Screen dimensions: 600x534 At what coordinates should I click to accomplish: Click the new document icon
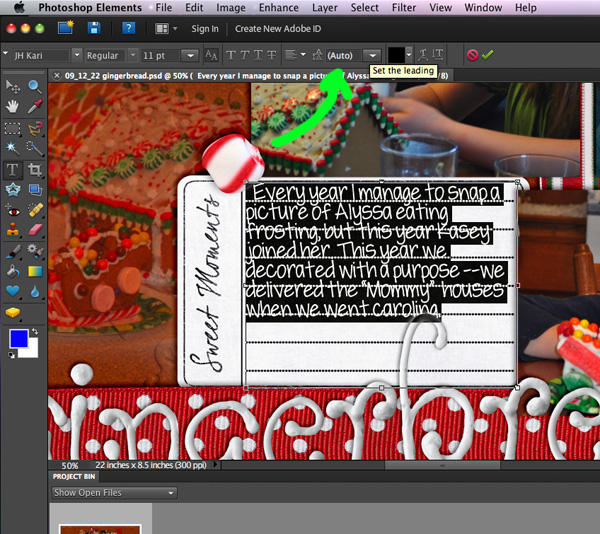[x=66, y=28]
